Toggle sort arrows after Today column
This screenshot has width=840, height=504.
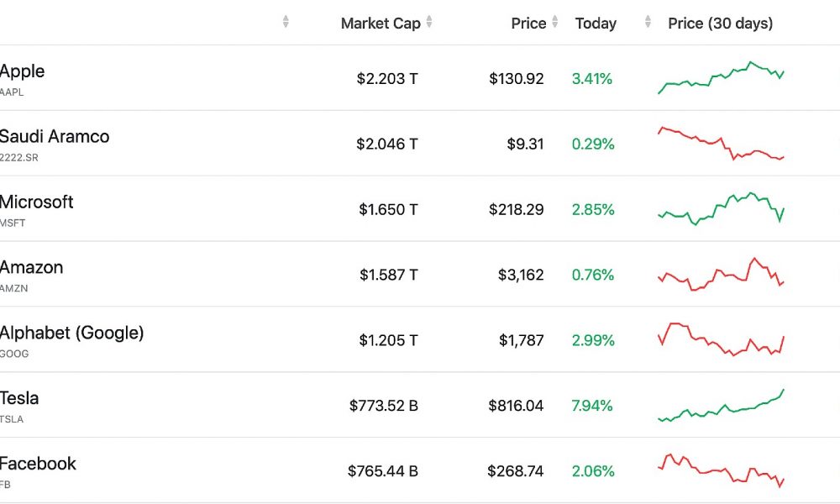(648, 22)
